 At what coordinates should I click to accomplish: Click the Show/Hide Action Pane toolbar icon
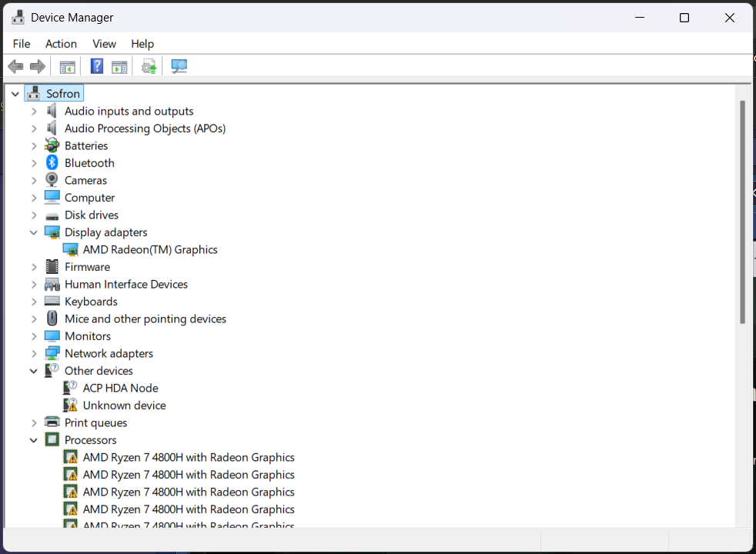pyautogui.click(x=119, y=67)
